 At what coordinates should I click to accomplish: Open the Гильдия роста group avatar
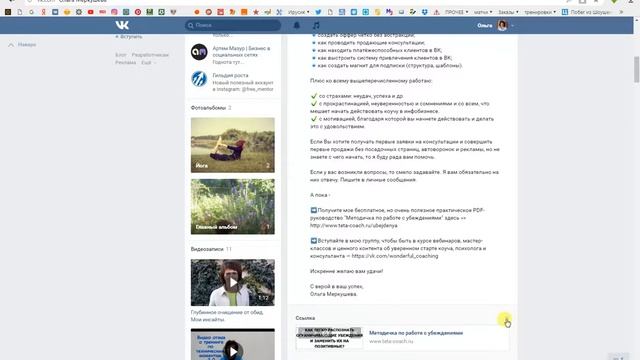pyautogui.click(x=199, y=79)
